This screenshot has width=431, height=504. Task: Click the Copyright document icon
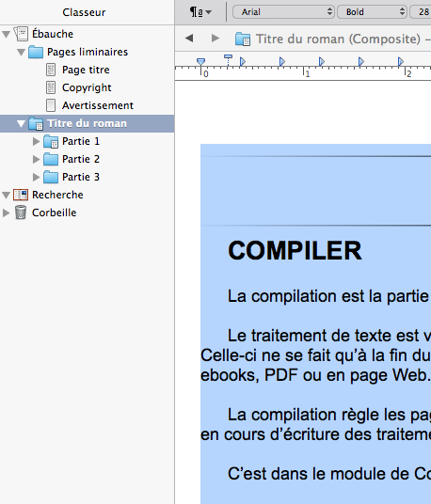pos(51,87)
